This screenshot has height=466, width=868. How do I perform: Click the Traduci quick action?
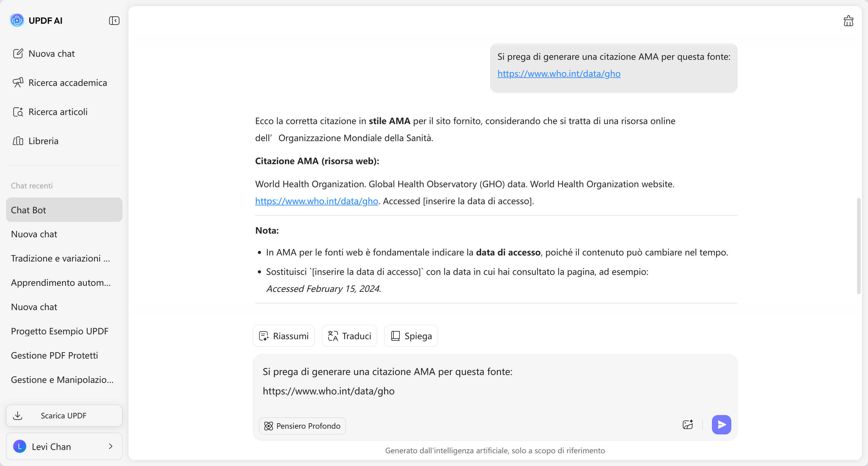(349, 336)
